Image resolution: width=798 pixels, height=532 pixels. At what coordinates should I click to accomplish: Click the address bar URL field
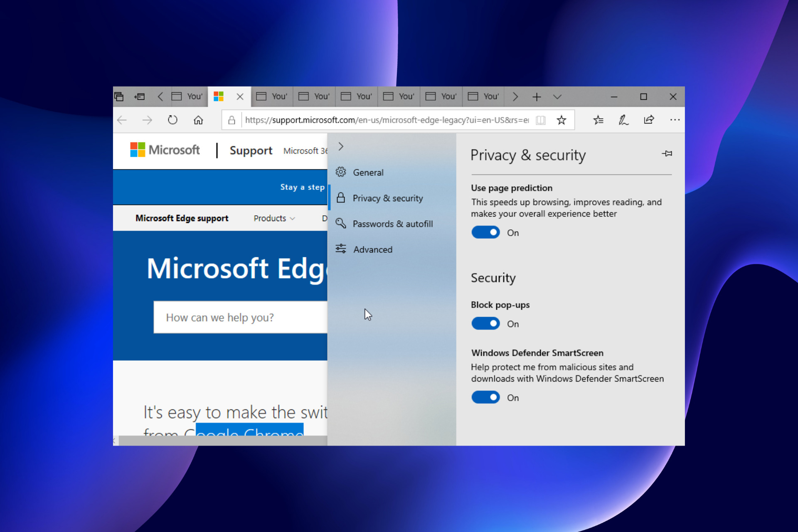(x=387, y=120)
